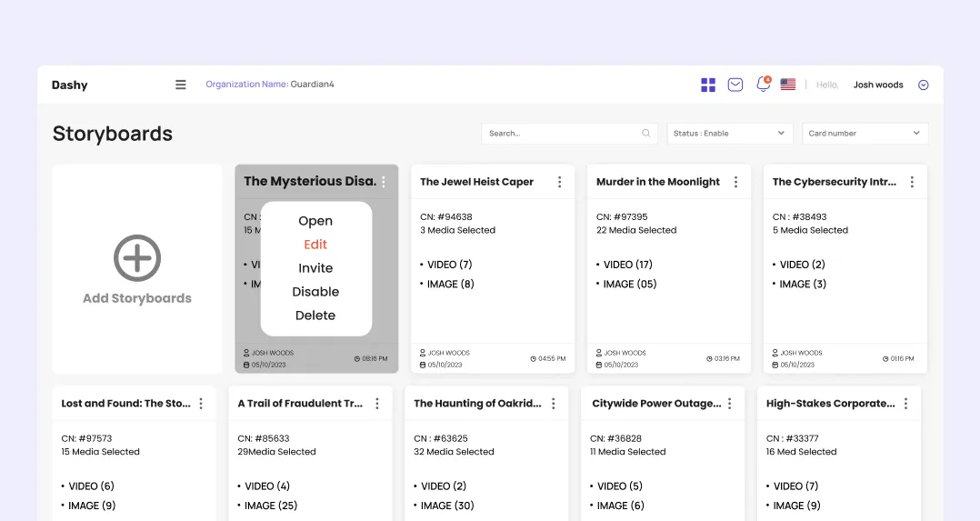
Task: Click 16 Med Selected text
Action: pyautogui.click(x=801, y=452)
